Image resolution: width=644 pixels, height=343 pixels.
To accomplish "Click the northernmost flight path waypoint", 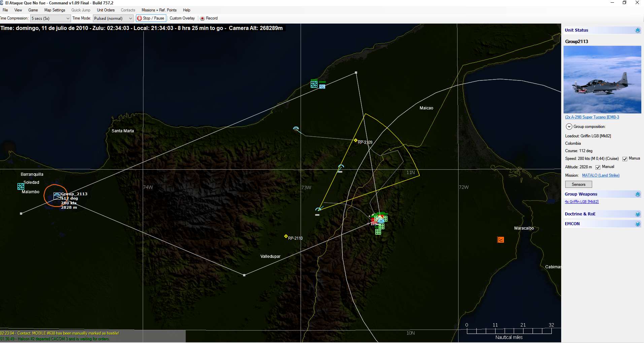I will tap(356, 72).
